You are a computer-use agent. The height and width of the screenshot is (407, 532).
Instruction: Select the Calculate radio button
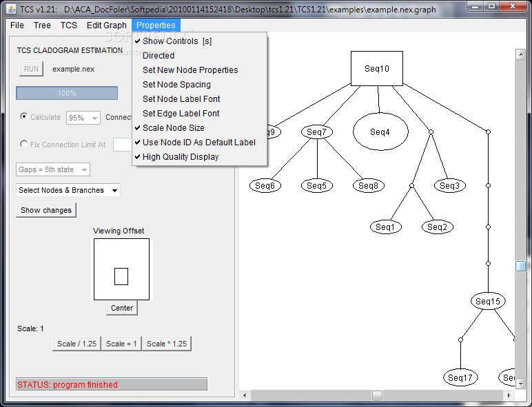(x=23, y=116)
